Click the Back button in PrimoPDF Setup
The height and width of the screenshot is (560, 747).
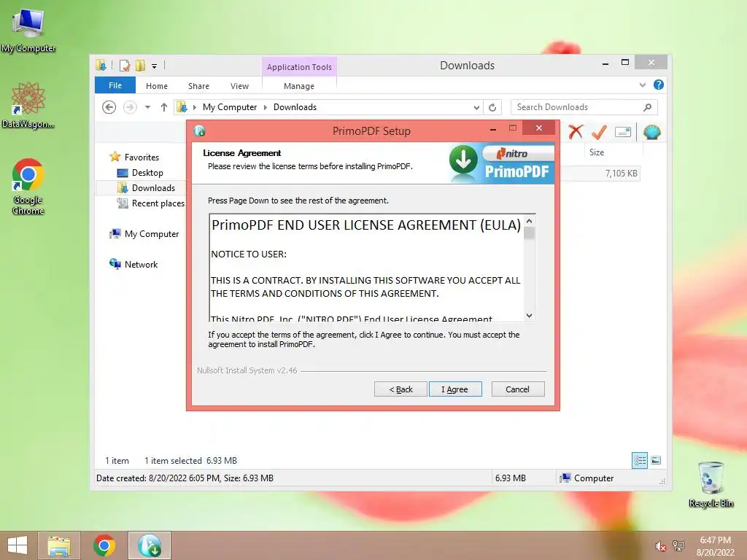(400, 389)
